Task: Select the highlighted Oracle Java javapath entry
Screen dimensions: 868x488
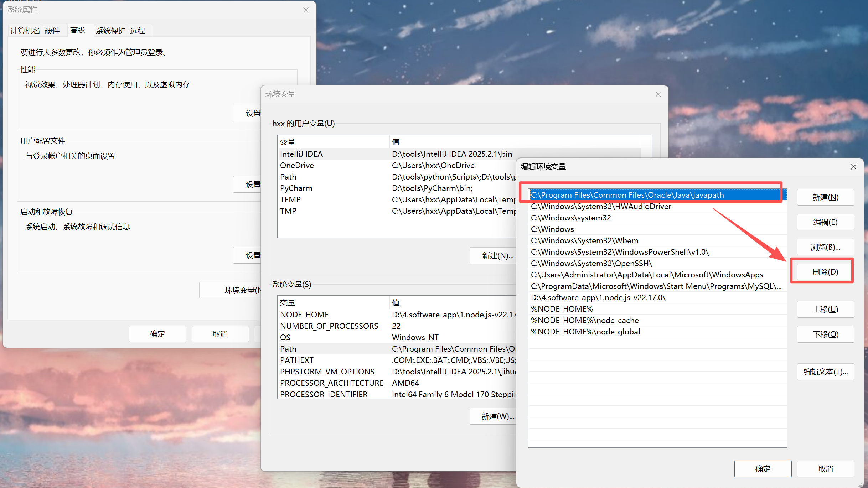Action: tap(627, 195)
